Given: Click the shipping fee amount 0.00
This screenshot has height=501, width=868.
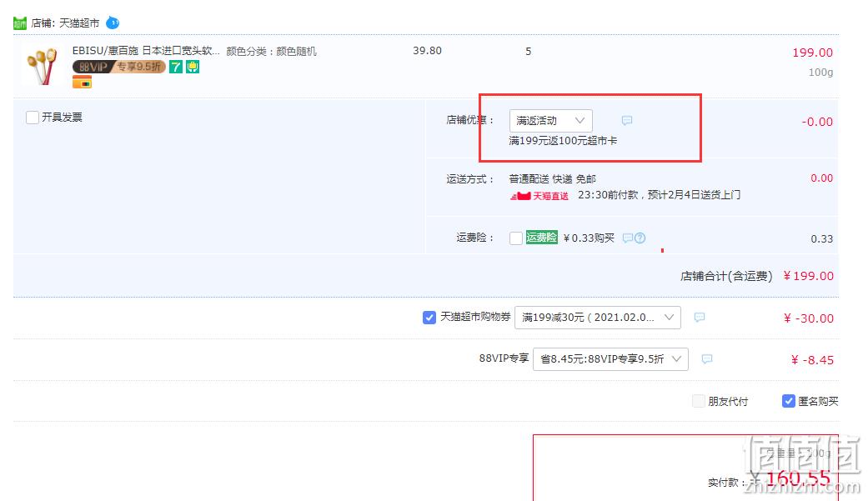Looking at the screenshot, I should 822,178.
